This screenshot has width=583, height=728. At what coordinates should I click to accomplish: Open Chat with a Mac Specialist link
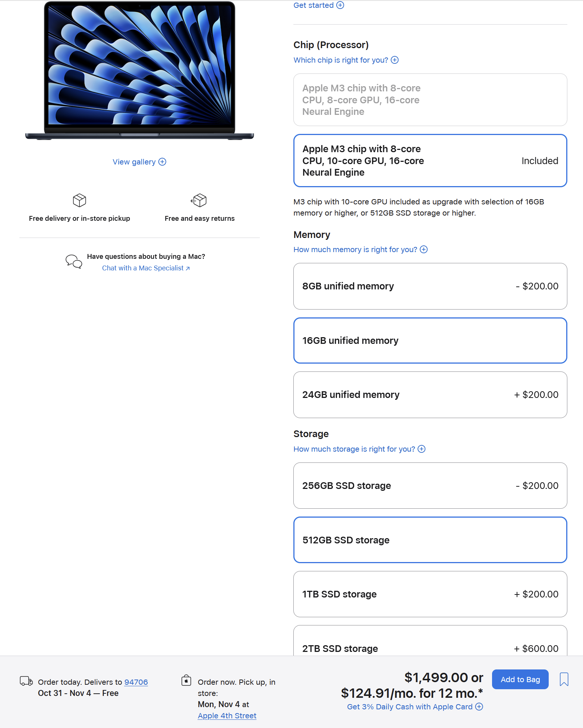146,268
